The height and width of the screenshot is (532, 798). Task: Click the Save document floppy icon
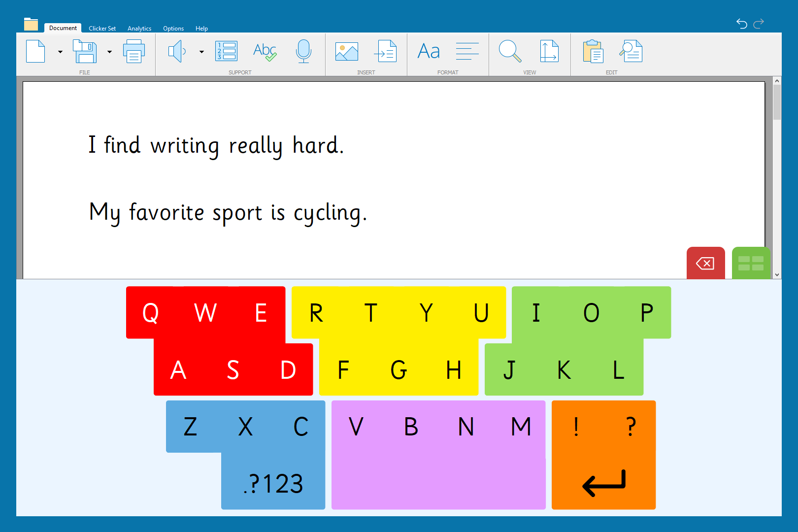click(85, 51)
